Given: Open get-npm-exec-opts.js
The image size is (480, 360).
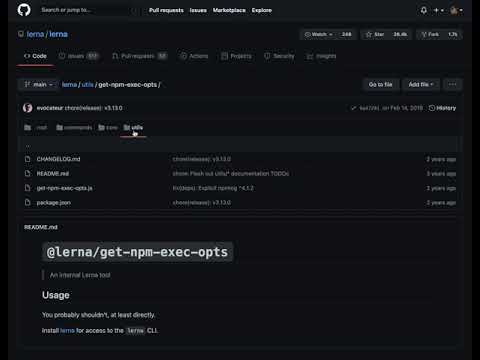Looking at the screenshot, I should tap(64, 188).
